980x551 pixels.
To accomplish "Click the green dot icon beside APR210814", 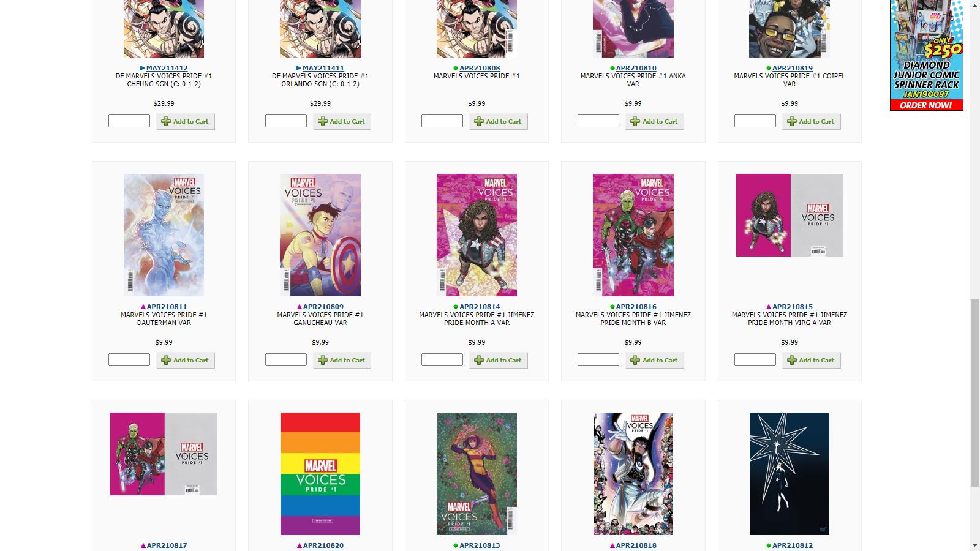I will 456,307.
